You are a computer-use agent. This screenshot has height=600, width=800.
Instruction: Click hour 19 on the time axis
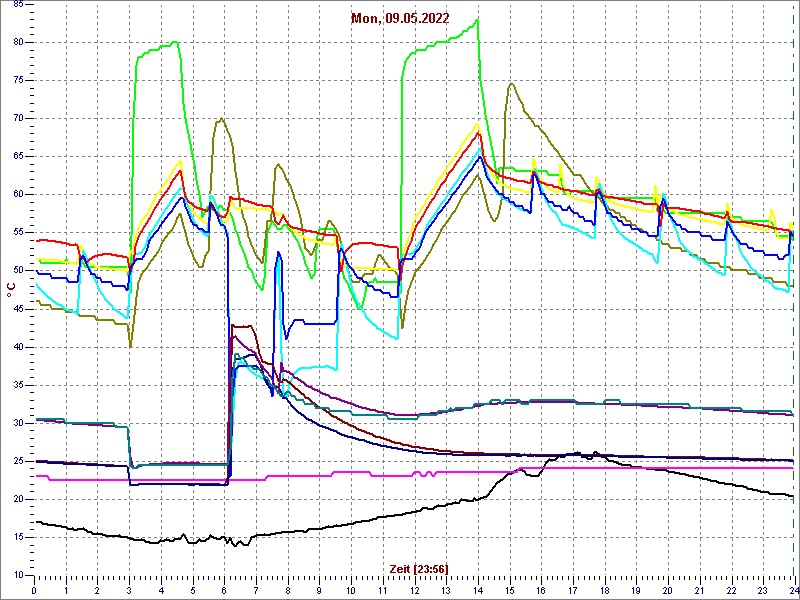(636, 590)
